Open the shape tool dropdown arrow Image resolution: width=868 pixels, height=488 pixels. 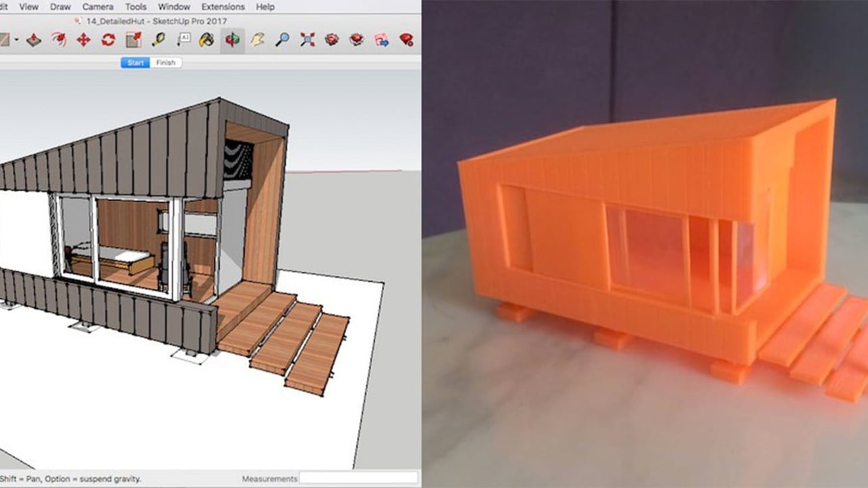pos(16,40)
